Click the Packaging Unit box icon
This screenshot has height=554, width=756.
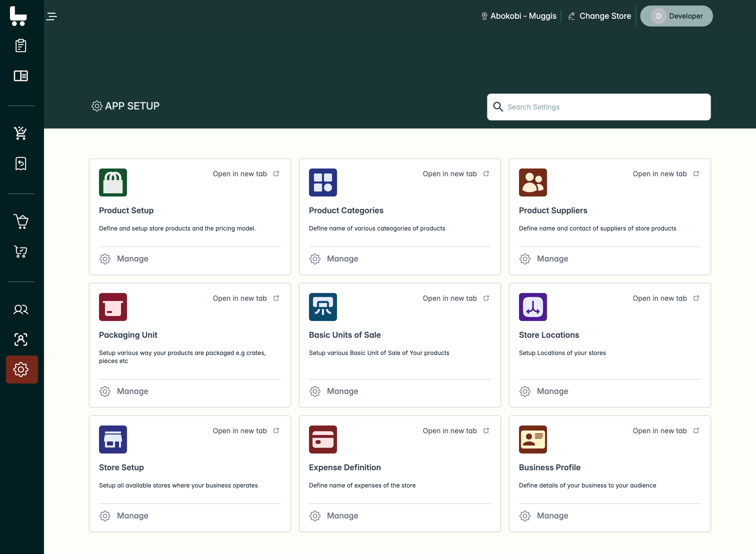(x=113, y=307)
